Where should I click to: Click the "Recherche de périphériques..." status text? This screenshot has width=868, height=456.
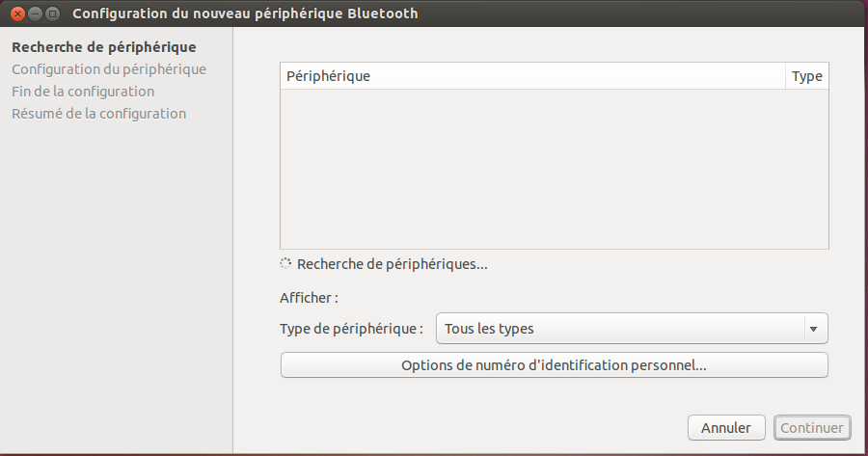(392, 263)
